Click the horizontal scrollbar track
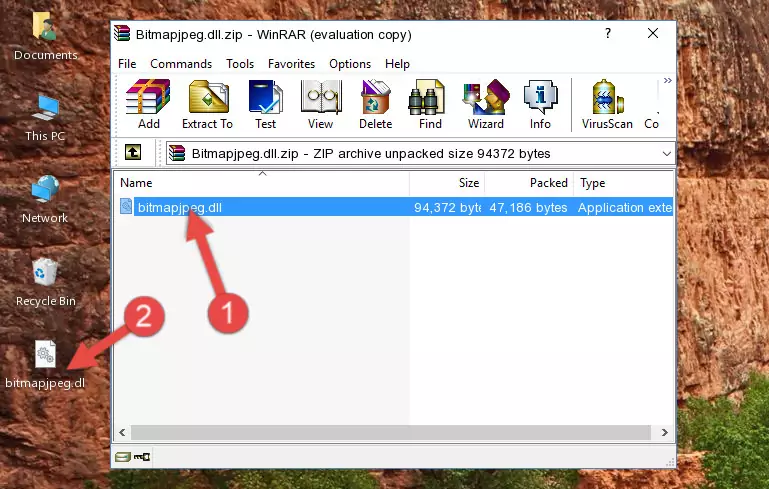Screen dimensions: 769x489 pyautogui.click(x=391, y=433)
